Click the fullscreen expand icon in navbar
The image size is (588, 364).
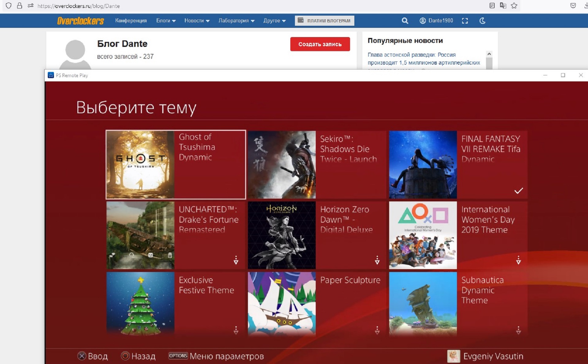pyautogui.click(x=465, y=21)
